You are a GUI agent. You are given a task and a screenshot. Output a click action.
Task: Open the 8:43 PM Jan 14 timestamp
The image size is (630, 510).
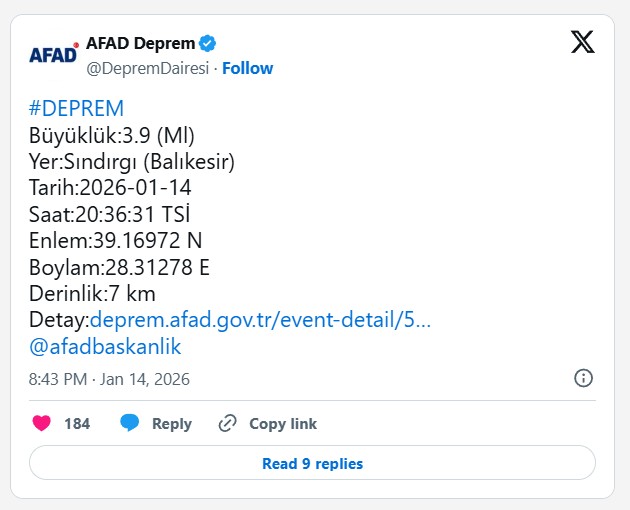point(109,379)
